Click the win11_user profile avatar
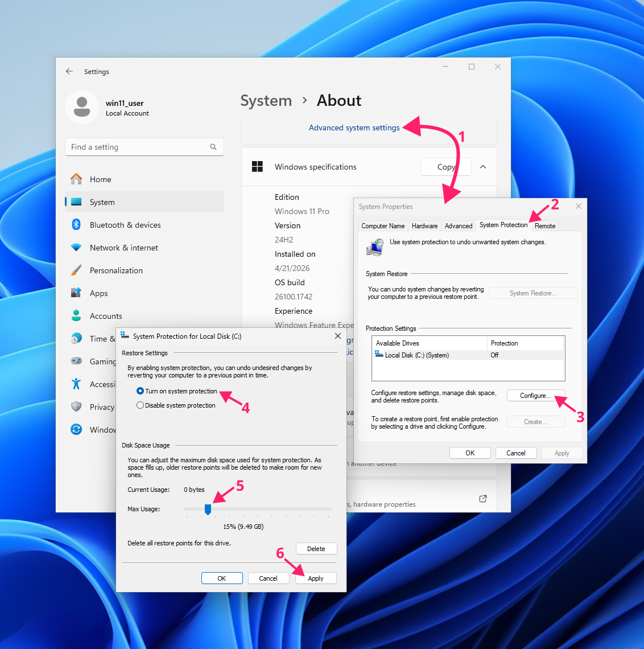Screen dimensions: 644x649 [82, 107]
